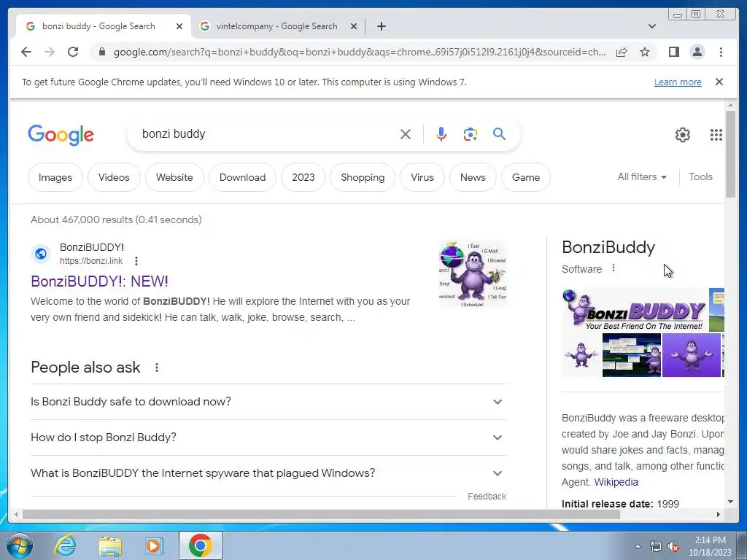Open the desktop screenshots Bonzi image
The height and width of the screenshot is (560, 747).
(x=631, y=355)
